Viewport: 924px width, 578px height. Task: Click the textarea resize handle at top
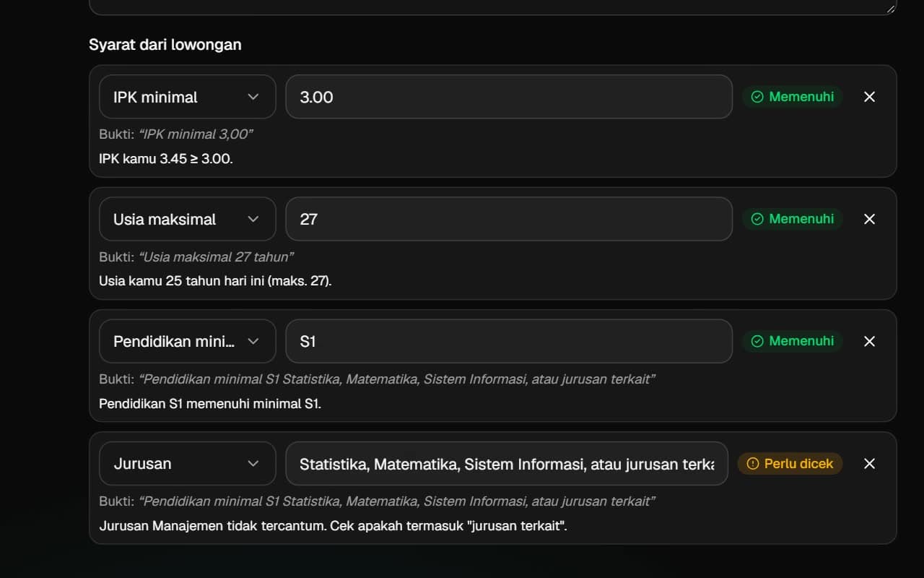[890, 8]
